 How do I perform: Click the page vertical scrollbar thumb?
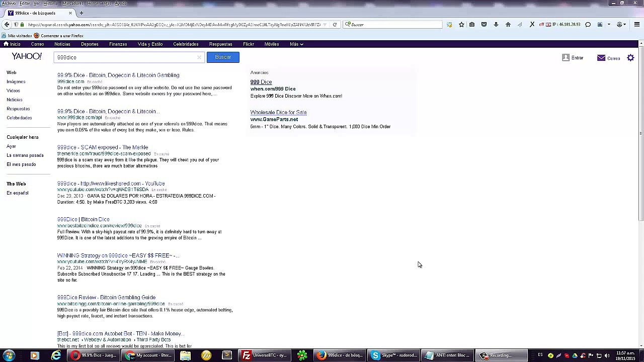click(641, 133)
